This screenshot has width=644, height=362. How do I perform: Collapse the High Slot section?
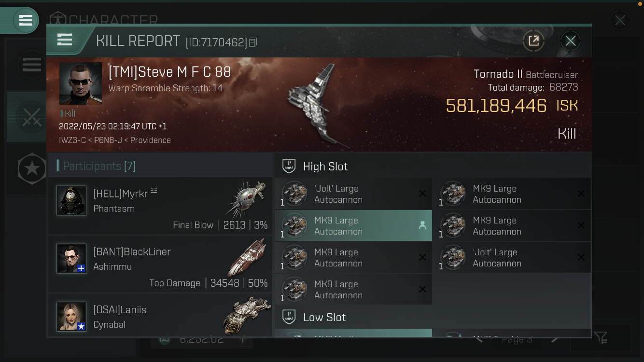[433, 167]
